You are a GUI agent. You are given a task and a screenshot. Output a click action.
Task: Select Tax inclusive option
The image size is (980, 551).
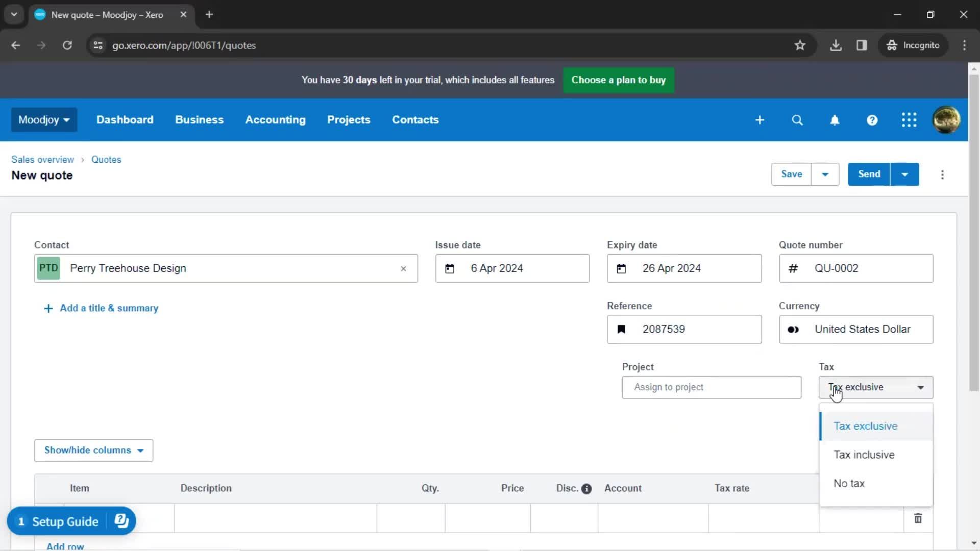tap(876, 455)
